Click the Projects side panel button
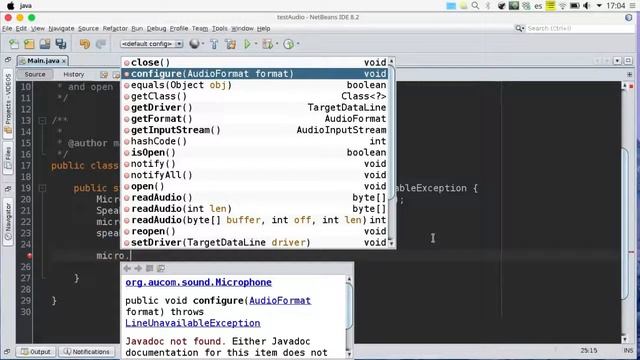This screenshot has width=640, height=360. pos(8,104)
